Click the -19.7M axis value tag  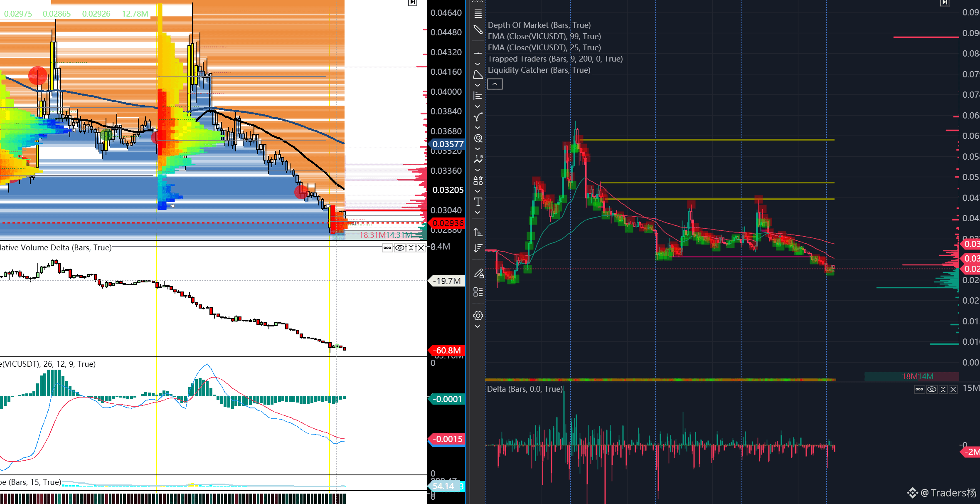[447, 281]
